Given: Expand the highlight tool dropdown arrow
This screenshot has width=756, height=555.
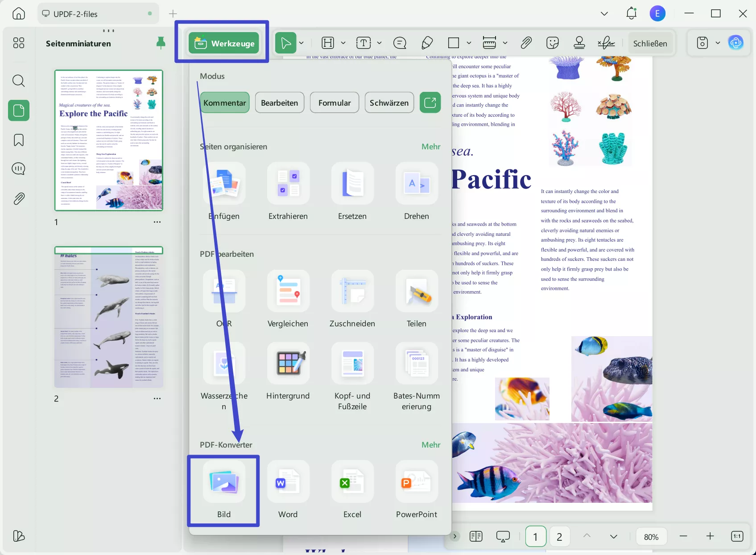Looking at the screenshot, I should pyautogui.click(x=343, y=43).
